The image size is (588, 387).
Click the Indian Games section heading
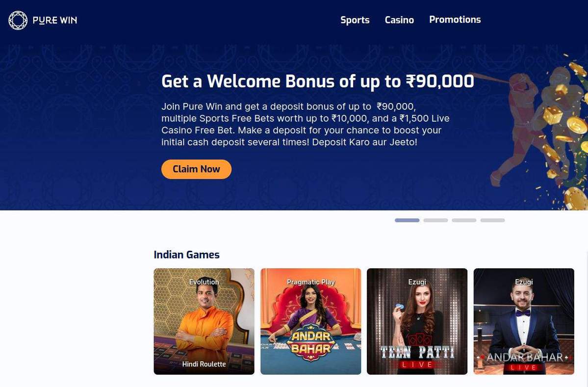[186, 255]
